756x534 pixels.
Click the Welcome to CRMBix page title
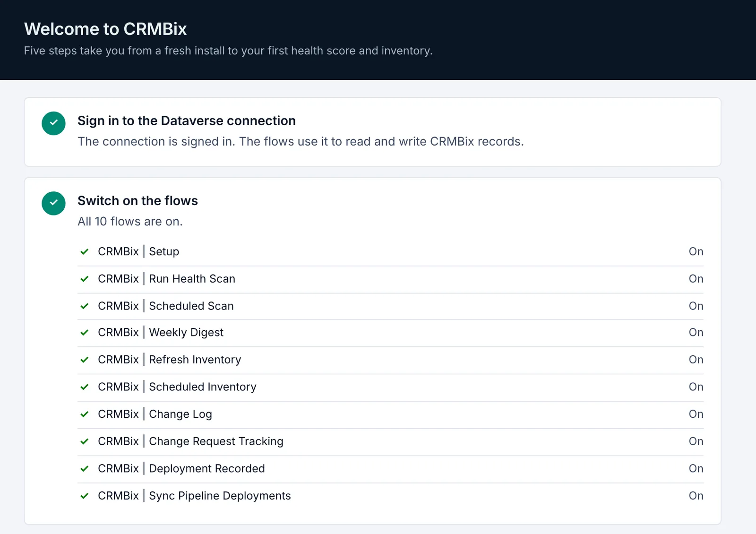coord(105,29)
